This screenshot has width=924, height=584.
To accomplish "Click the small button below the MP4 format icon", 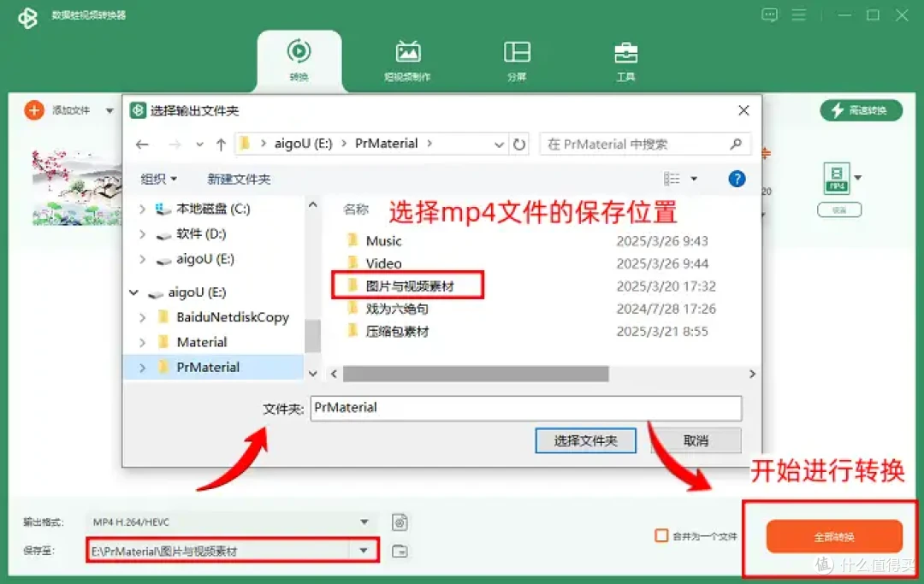I will coord(839,209).
